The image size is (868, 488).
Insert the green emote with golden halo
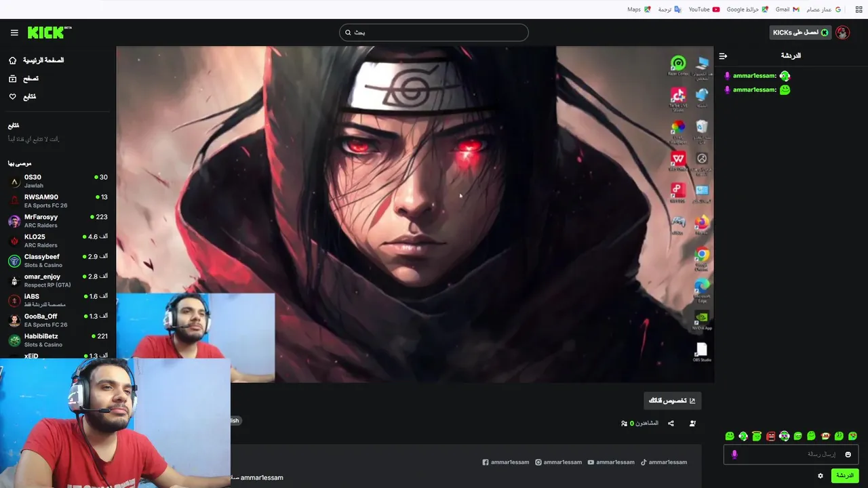tap(757, 436)
